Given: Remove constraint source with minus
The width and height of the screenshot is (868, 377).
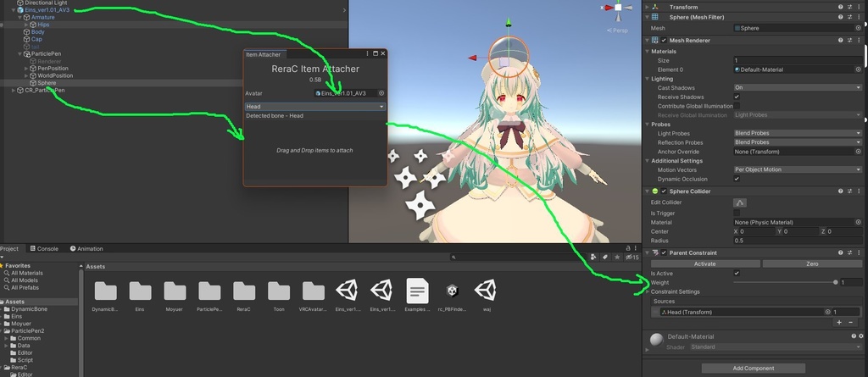Looking at the screenshot, I should click(851, 322).
